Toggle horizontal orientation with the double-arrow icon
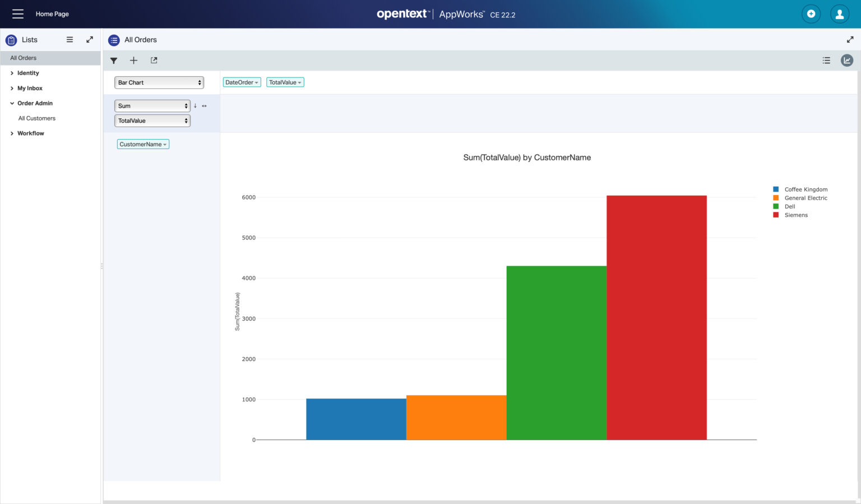The height and width of the screenshot is (504, 861). 204,105
